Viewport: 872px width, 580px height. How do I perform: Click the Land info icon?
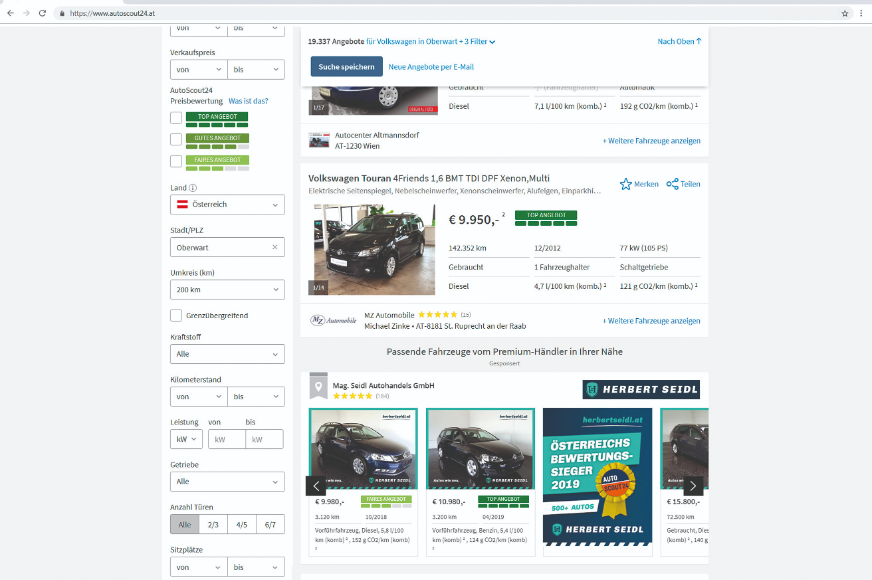[x=193, y=188]
